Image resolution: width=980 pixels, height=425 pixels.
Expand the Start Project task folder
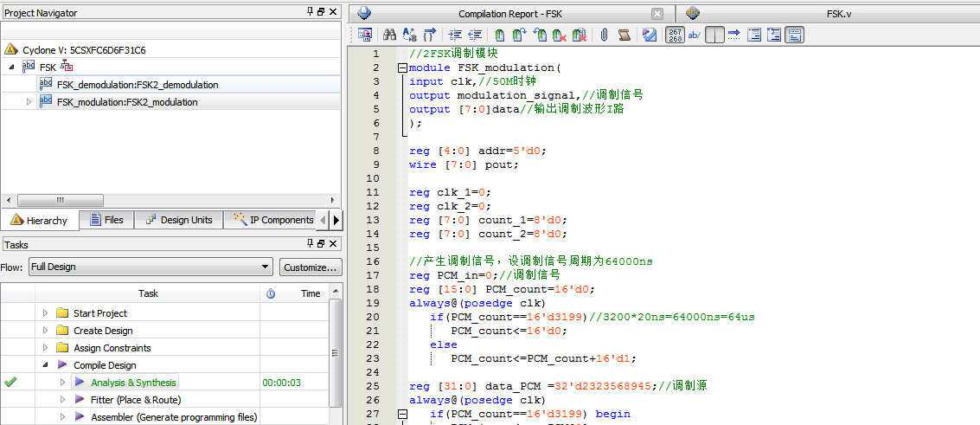pyautogui.click(x=46, y=313)
